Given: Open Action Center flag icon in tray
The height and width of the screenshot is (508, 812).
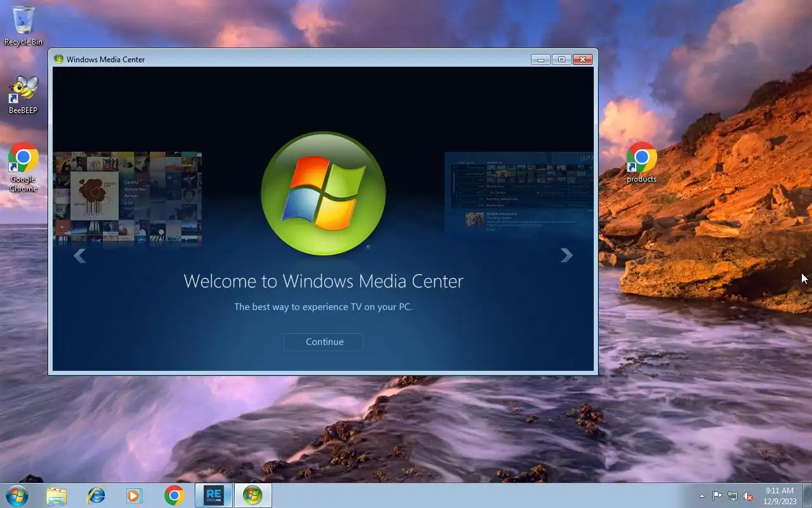Looking at the screenshot, I should (x=717, y=496).
